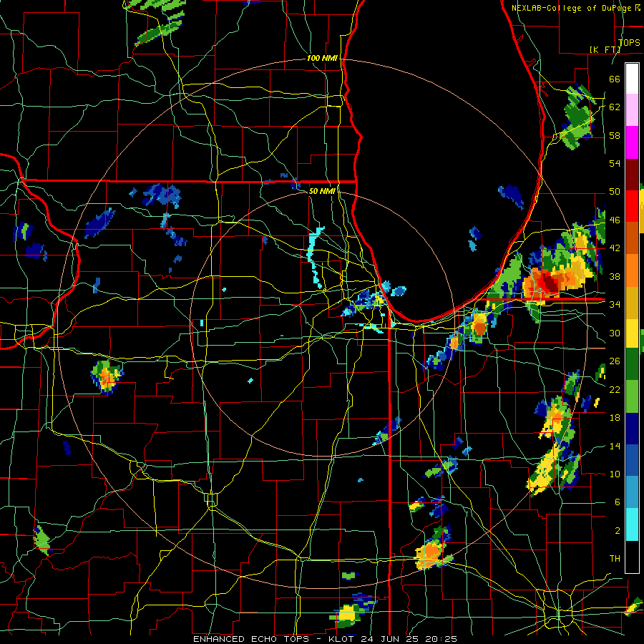Click the TOPS legend title

point(629,43)
